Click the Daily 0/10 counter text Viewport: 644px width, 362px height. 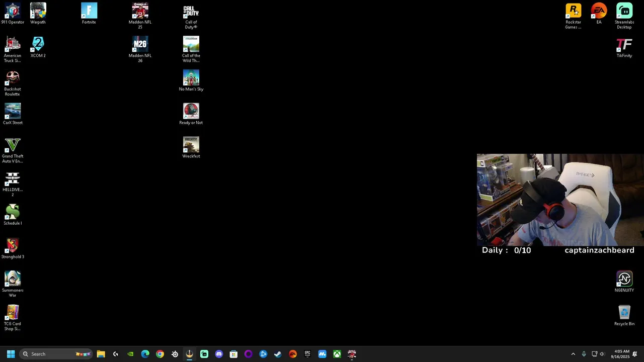506,250
